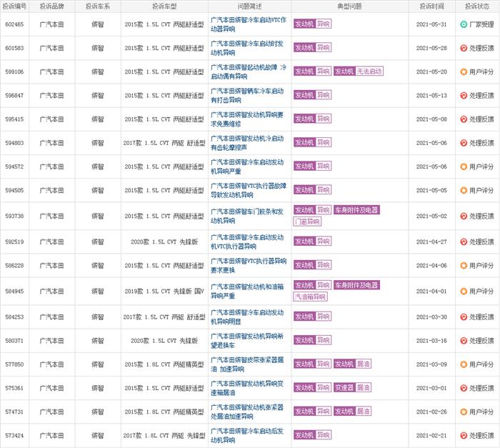Click the 投诉车系 column header

pyautogui.click(x=98, y=6)
